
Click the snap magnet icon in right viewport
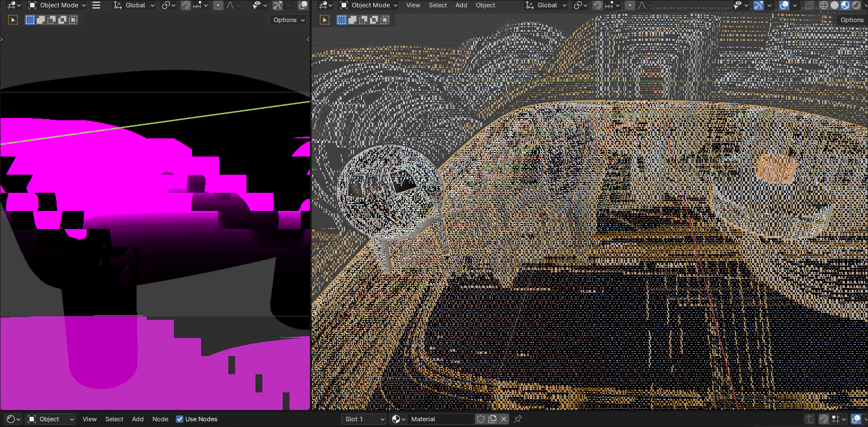597,5
